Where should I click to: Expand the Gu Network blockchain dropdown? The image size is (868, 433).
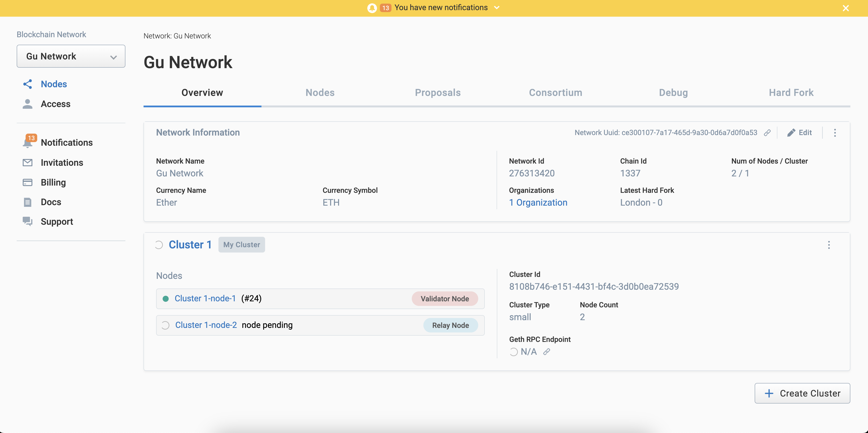[x=71, y=55]
